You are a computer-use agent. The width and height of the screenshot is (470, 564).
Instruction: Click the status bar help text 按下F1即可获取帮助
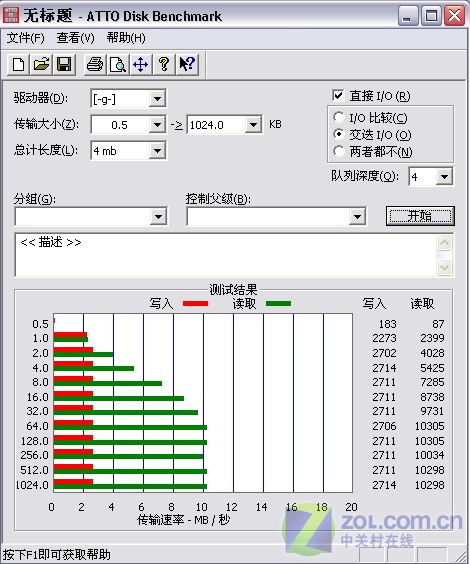click(x=56, y=554)
